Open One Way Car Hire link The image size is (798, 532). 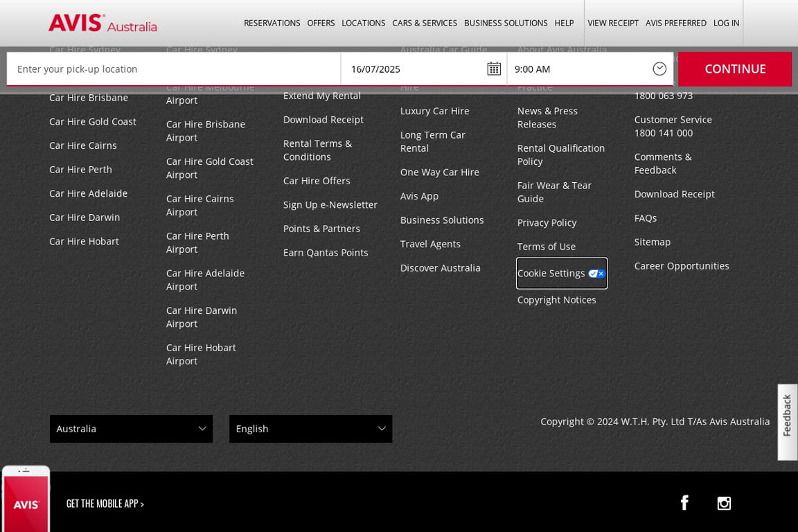pos(440,172)
